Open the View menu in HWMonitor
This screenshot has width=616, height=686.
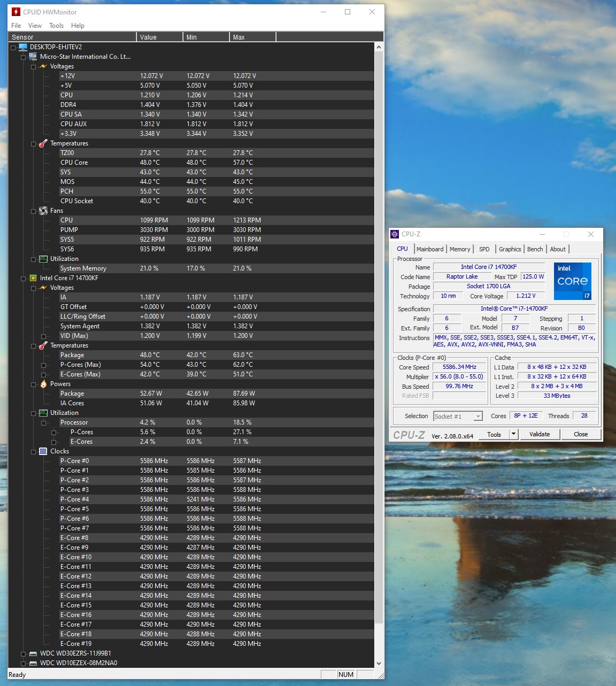(35, 26)
